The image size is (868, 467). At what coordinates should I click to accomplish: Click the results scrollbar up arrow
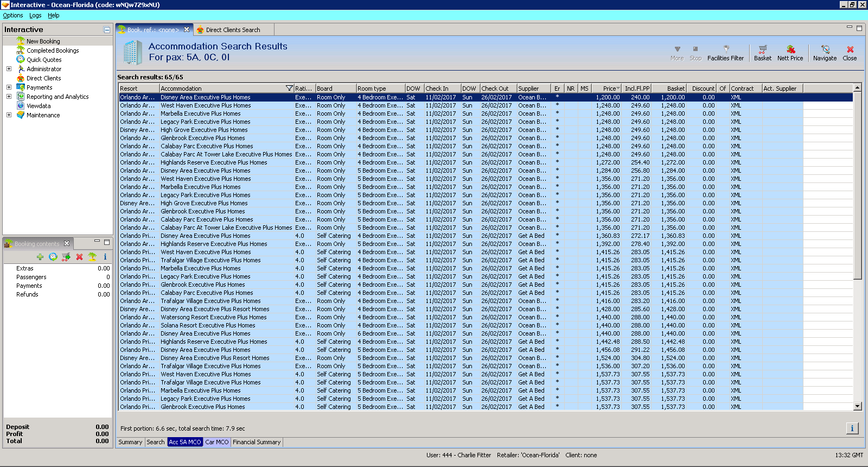click(x=858, y=87)
